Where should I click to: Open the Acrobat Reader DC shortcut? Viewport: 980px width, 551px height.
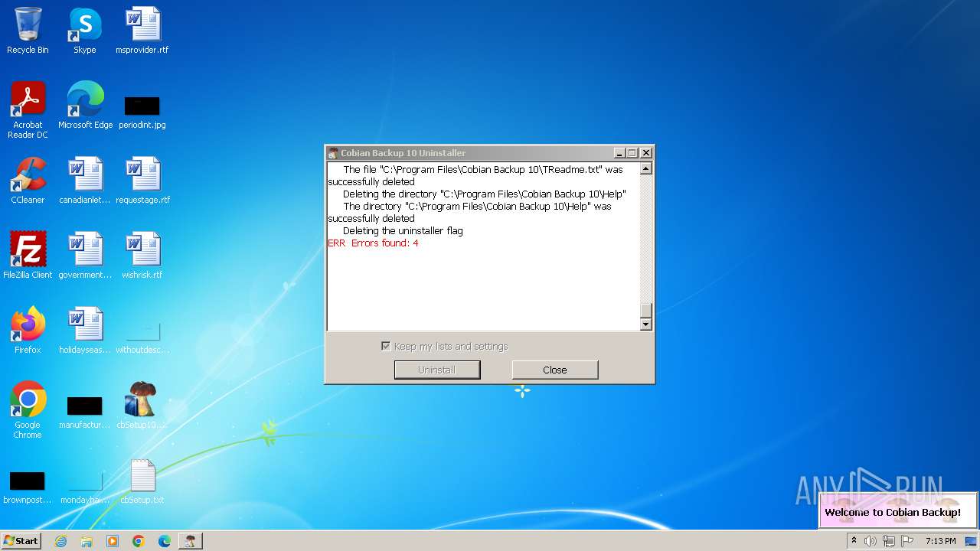28,110
